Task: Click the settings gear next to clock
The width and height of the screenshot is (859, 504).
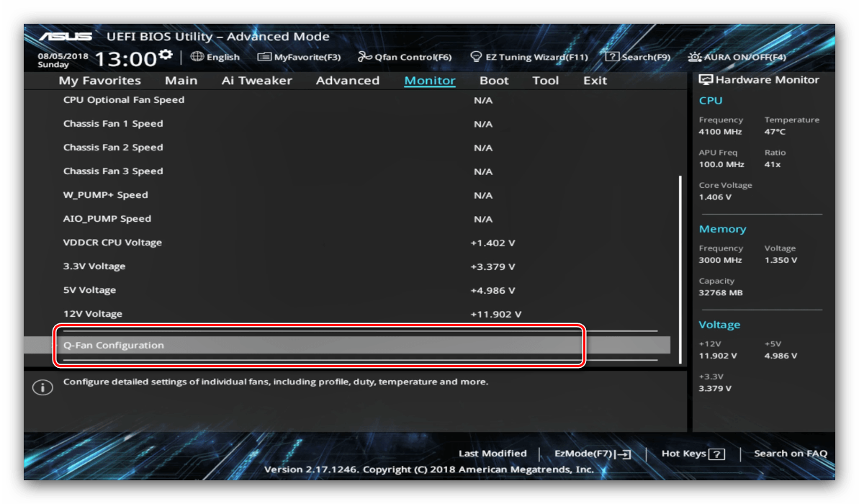Action: point(166,55)
